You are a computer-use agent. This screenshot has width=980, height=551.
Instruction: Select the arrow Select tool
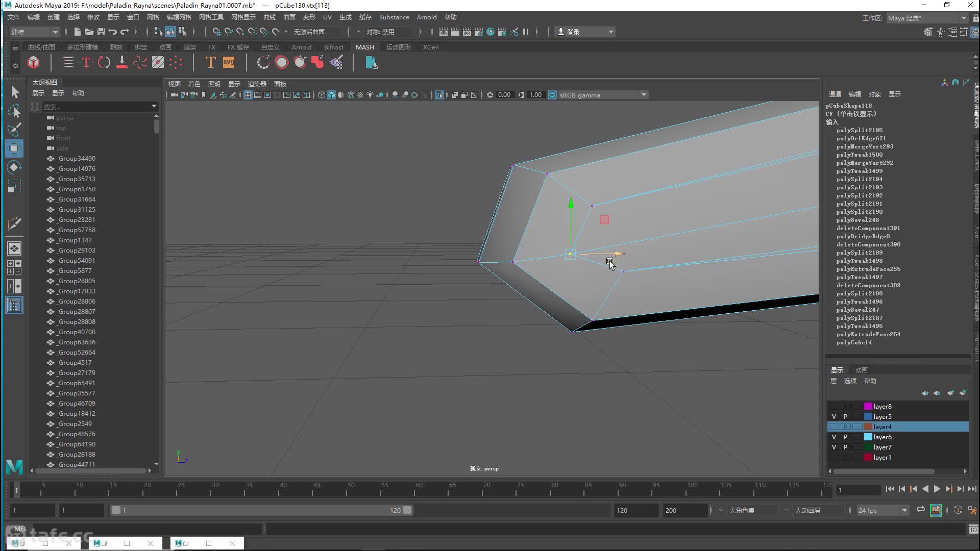tap(14, 92)
